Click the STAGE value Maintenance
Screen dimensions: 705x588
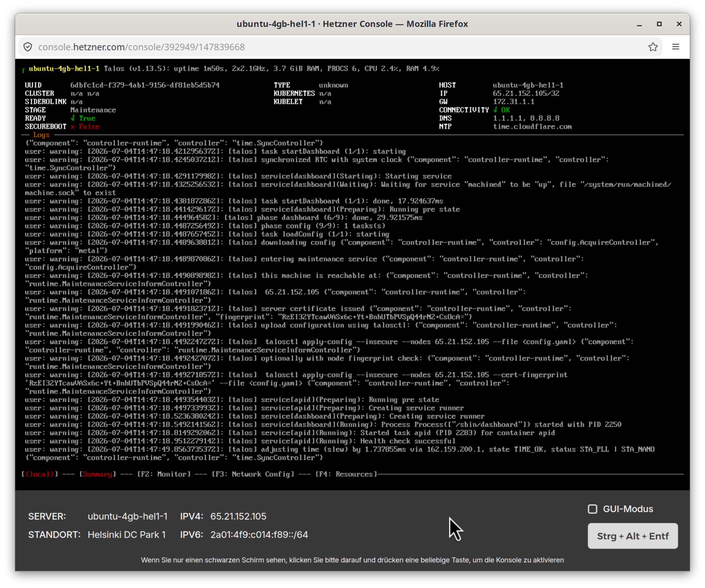[93, 110]
